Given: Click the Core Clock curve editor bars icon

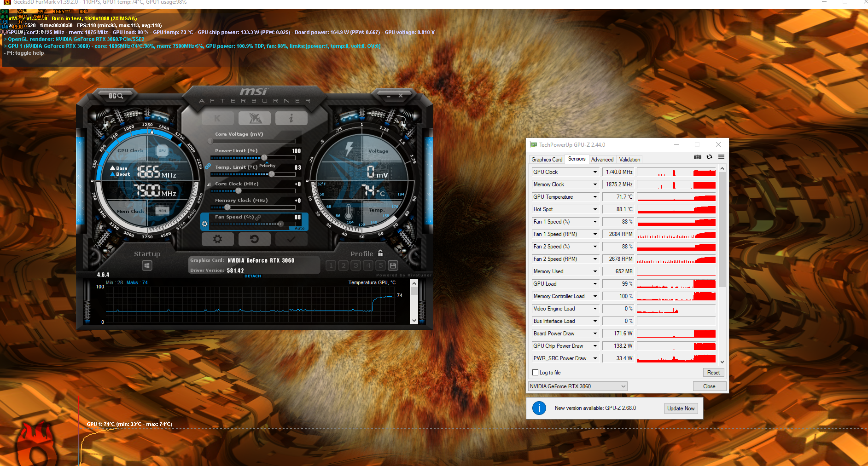Looking at the screenshot, I should coord(209,184).
